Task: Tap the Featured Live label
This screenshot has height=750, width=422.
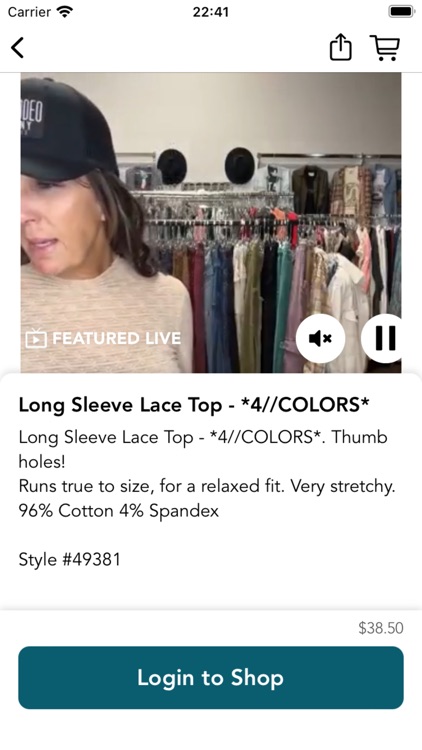Action: (x=117, y=338)
